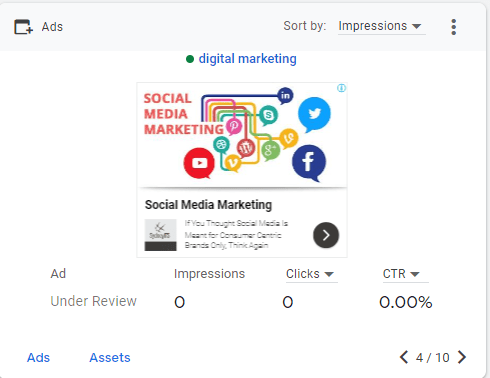Click the green enabled status dot
490x378 pixels.
190,59
